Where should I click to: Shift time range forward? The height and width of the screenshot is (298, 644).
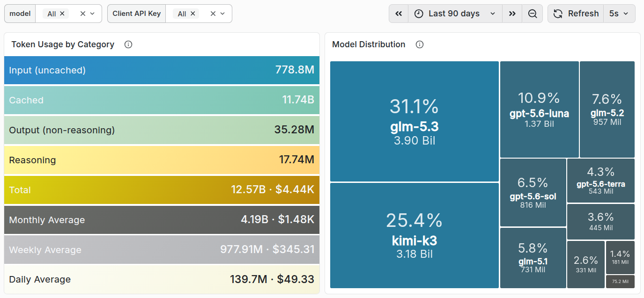coord(512,14)
